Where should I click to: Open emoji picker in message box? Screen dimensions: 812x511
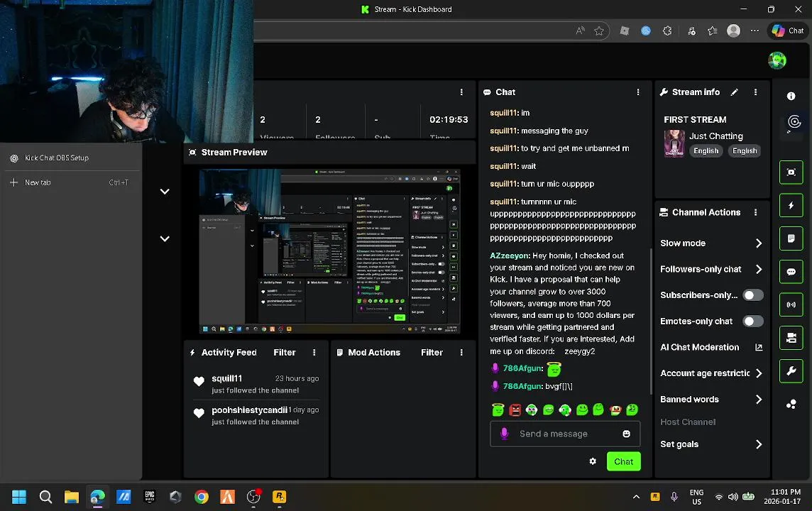(627, 434)
